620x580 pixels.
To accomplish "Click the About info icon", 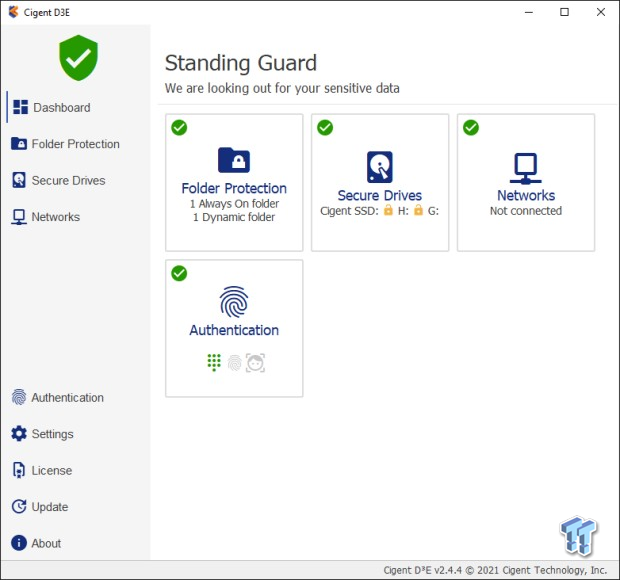I will [x=19, y=543].
